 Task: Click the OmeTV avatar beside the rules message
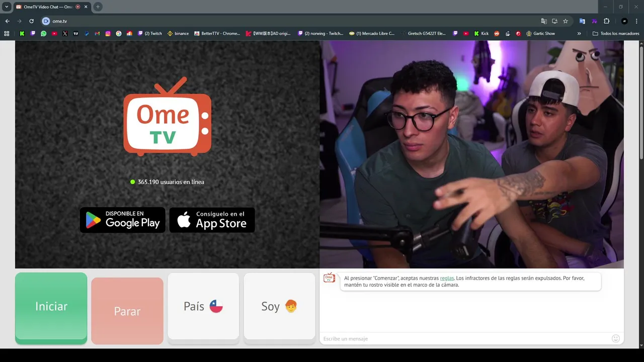329,278
